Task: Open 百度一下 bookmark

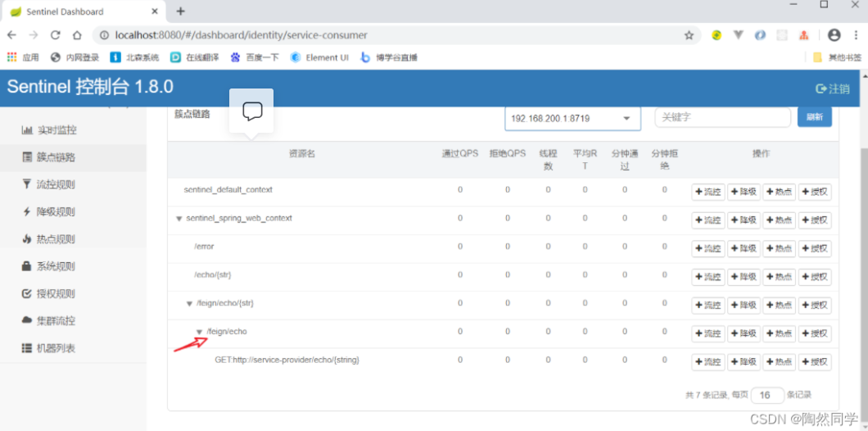Action: [255, 57]
